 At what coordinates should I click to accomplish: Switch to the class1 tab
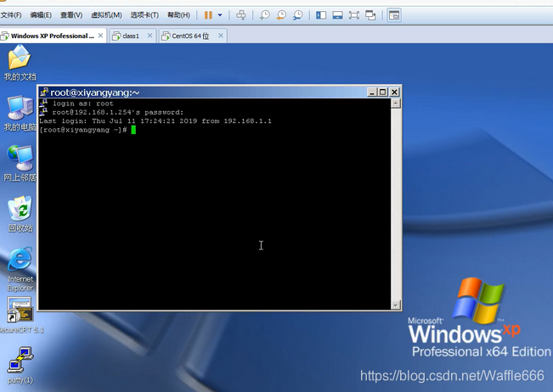(x=131, y=36)
